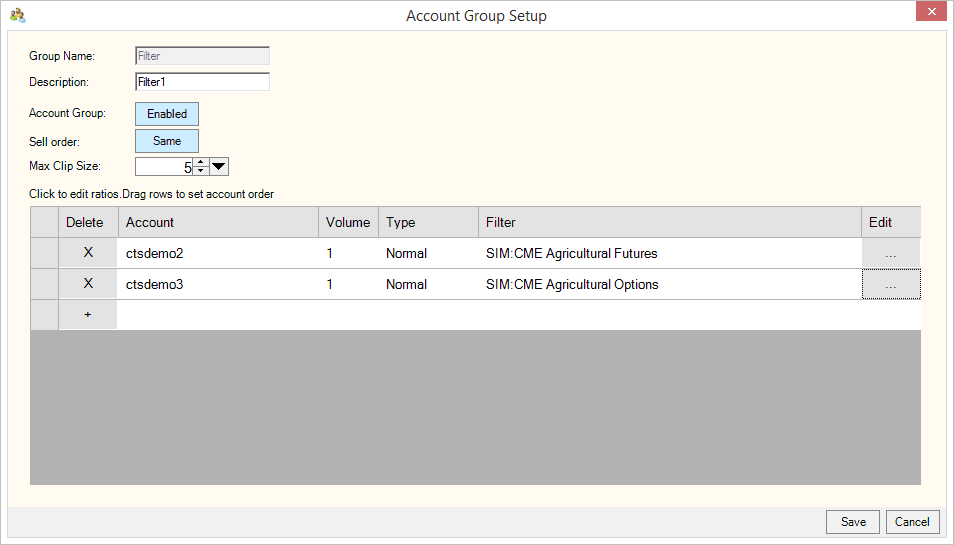Click the Description text field
954x545 pixels.
pyautogui.click(x=202, y=82)
